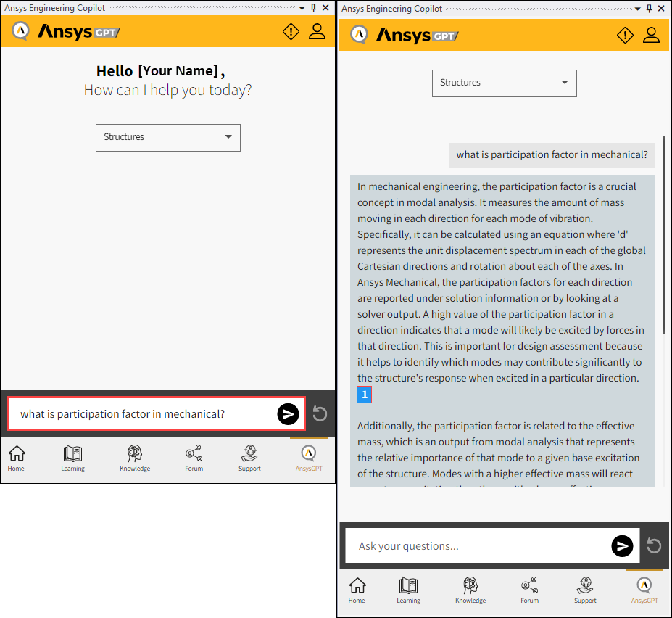Pin the right Copilot panel
This screenshot has height=618, width=672.
(650, 8)
